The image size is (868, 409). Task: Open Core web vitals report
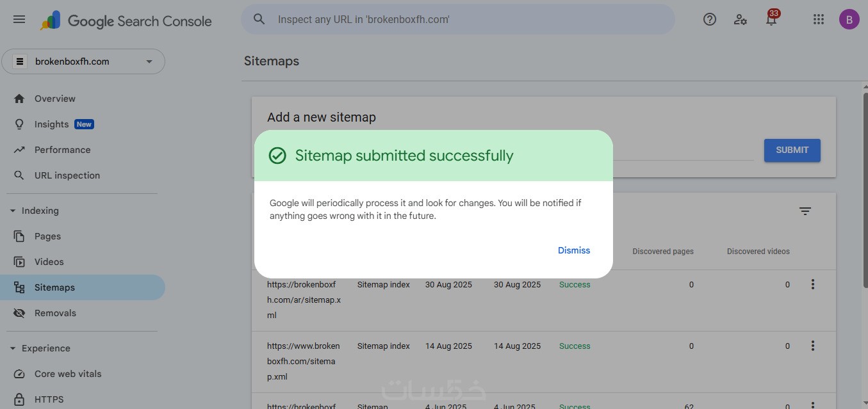click(x=68, y=374)
